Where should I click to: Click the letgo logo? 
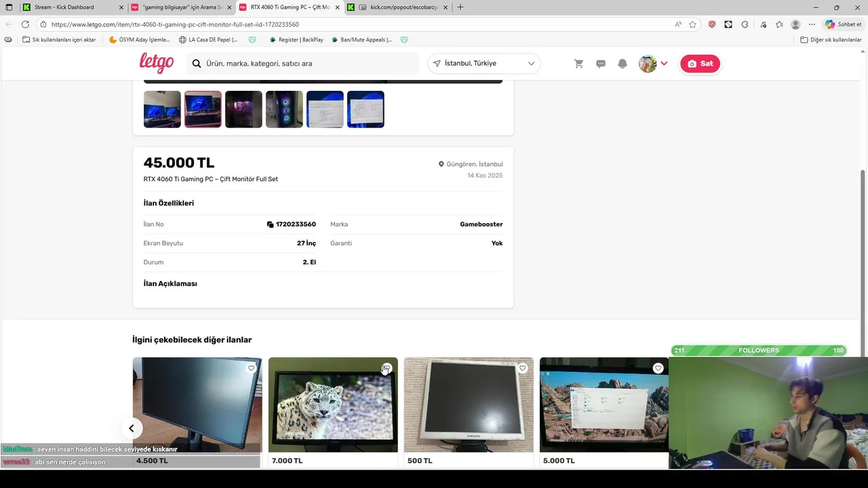click(157, 63)
